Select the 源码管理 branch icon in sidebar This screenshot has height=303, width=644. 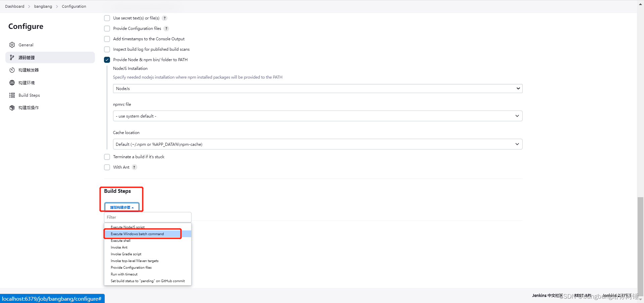click(12, 57)
